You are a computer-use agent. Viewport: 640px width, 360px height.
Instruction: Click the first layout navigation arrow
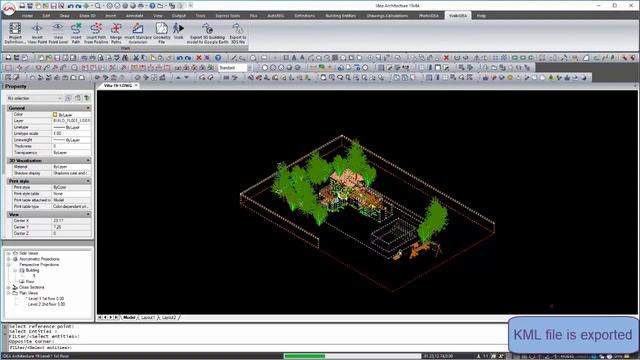tap(100, 317)
